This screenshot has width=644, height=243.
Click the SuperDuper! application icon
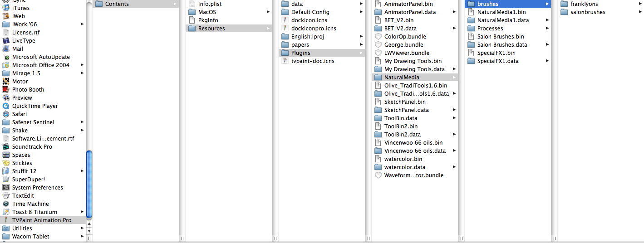click(x=6, y=179)
